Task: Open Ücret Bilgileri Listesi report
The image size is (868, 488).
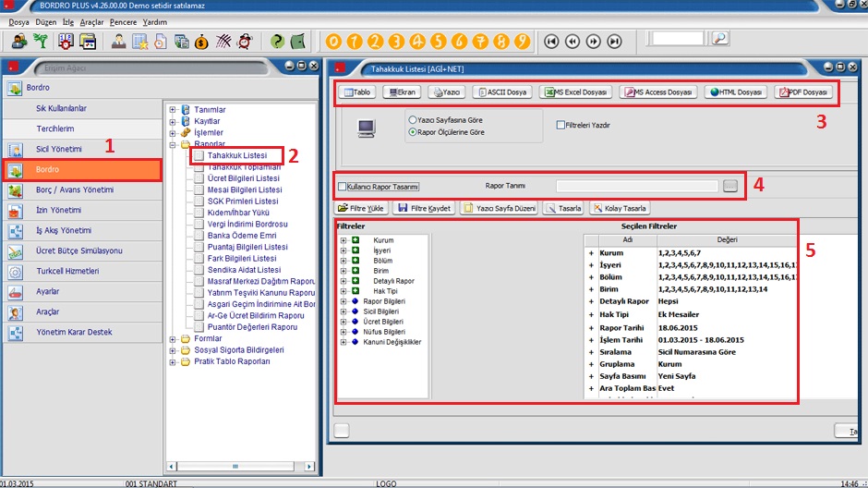Action: point(243,178)
